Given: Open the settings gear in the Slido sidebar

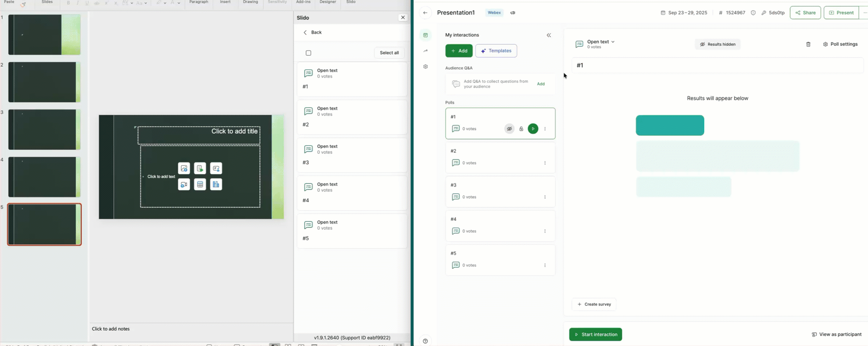Looking at the screenshot, I should click(x=425, y=67).
